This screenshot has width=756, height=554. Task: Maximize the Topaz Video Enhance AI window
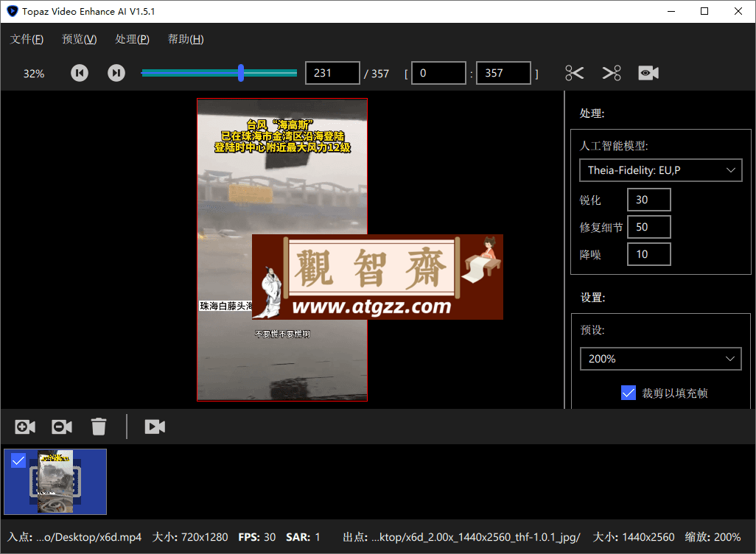(704, 11)
